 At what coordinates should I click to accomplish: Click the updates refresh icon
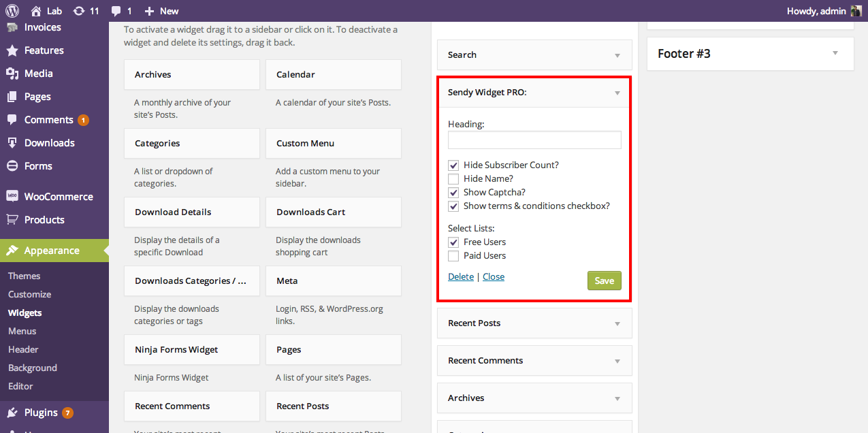tap(79, 11)
